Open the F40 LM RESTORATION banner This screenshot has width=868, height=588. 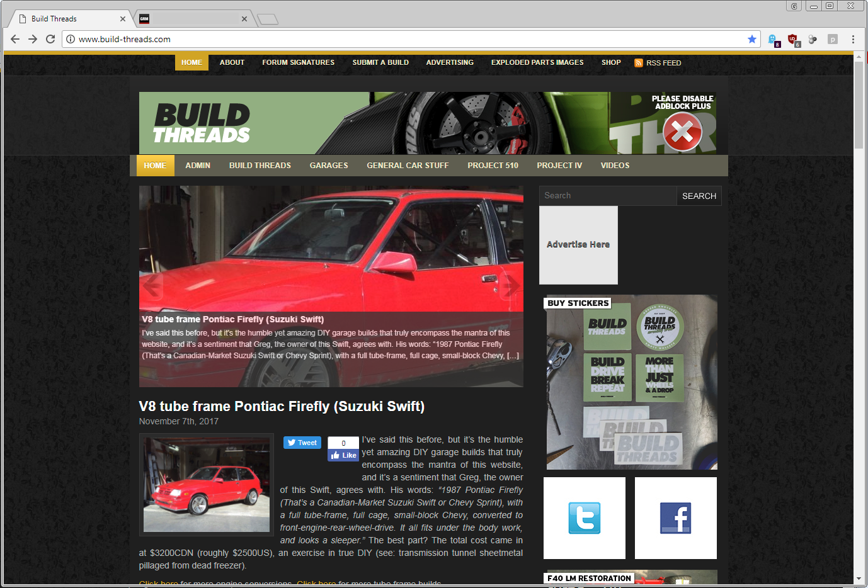(x=631, y=578)
